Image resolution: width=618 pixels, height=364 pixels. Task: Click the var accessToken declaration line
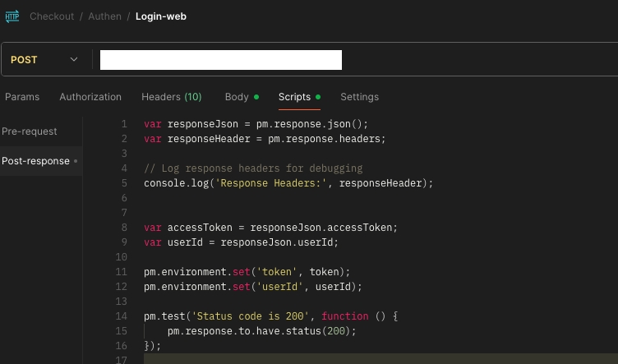[270, 228]
